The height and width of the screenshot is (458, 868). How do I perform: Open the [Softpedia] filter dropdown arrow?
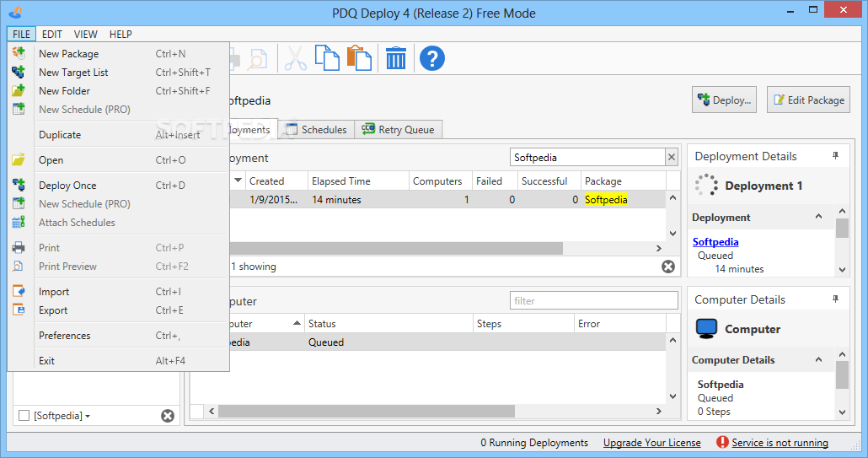[88, 416]
